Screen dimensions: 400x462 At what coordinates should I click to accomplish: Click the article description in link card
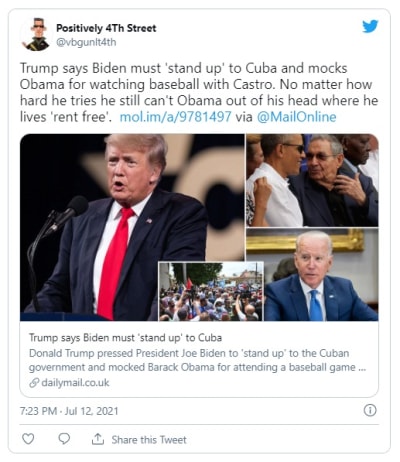(197, 360)
